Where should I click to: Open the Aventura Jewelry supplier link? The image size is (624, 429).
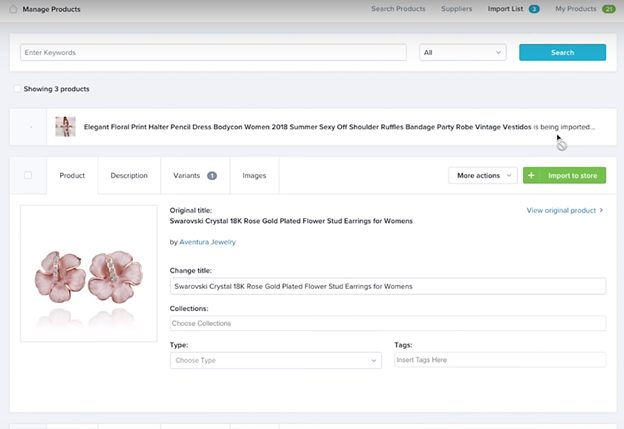[x=207, y=242]
